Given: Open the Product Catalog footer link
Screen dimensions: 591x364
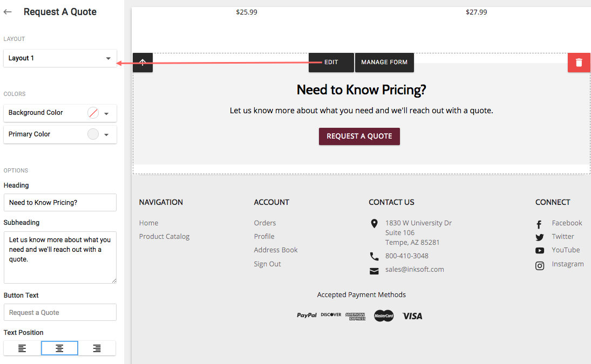Looking at the screenshot, I should click(164, 236).
